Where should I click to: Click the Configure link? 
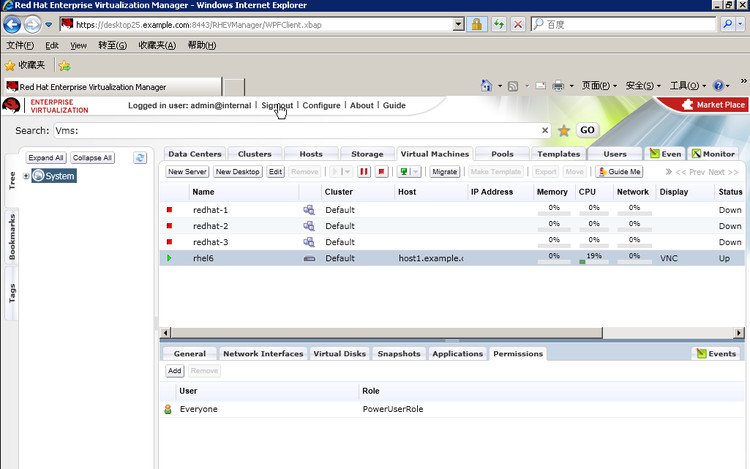click(x=321, y=106)
